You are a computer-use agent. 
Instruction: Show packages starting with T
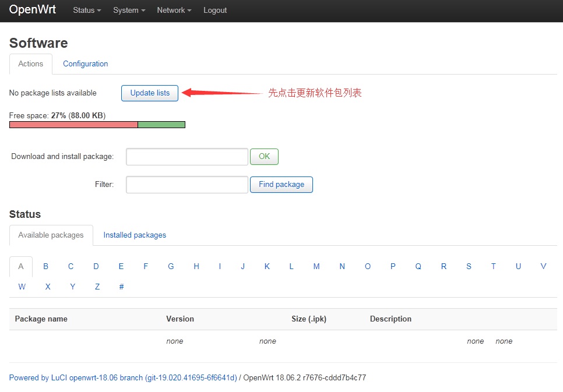coord(494,266)
